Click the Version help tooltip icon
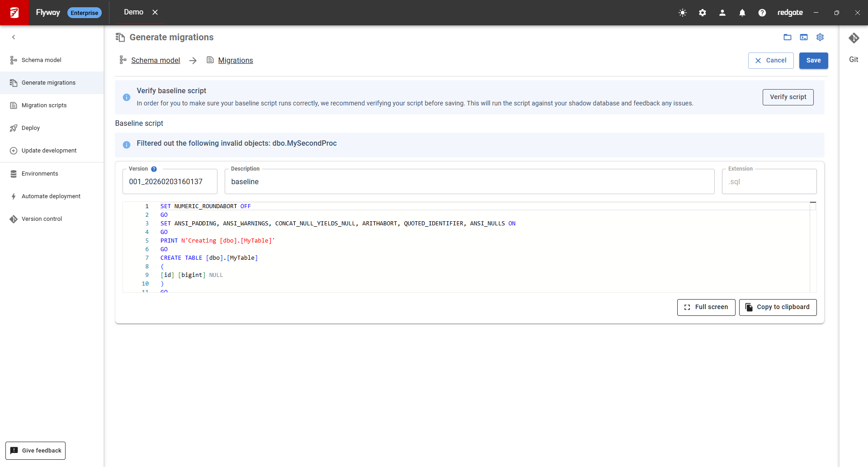Viewport: 868px width, 467px height. click(154, 169)
